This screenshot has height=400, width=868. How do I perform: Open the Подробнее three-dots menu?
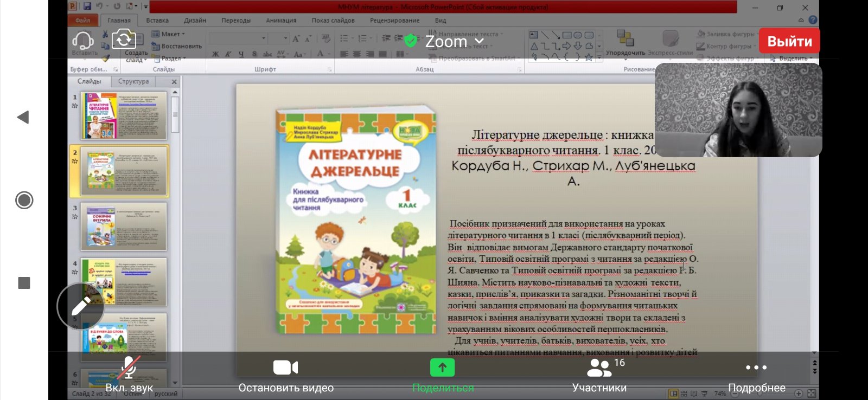pyautogui.click(x=756, y=375)
